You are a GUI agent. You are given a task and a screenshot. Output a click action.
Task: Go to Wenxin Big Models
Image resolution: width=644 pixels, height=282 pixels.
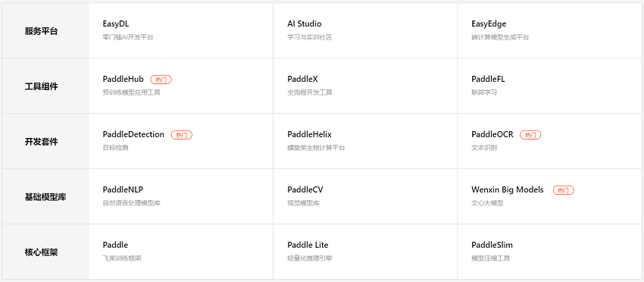pyautogui.click(x=508, y=190)
